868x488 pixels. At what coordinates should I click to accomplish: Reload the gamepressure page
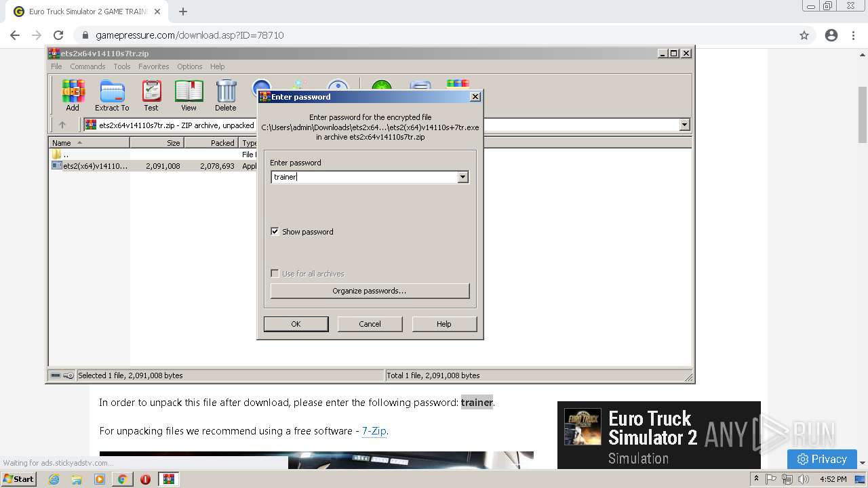(58, 35)
